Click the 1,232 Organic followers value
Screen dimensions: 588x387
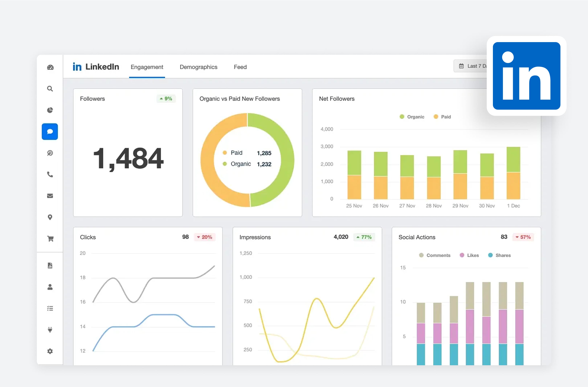coord(264,164)
